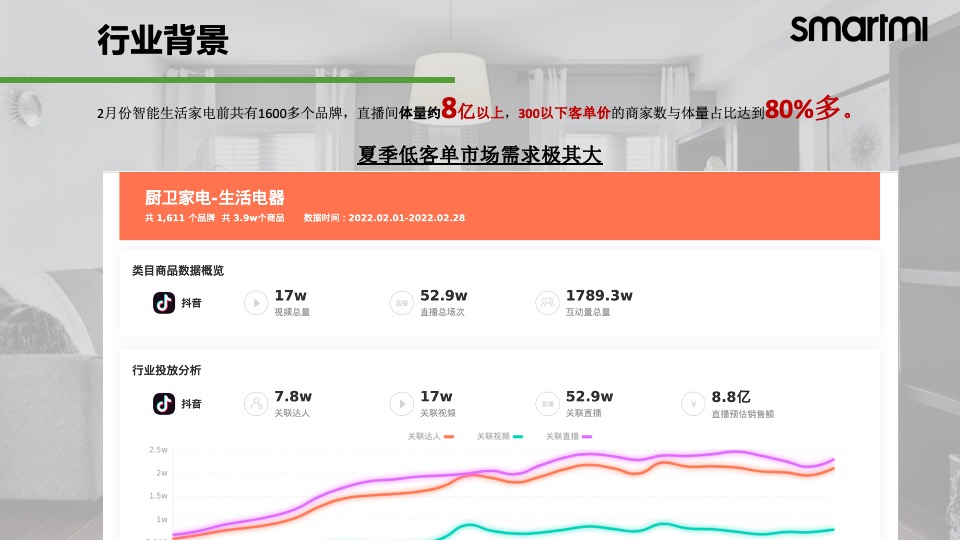Viewport: 960px width, 540px height.
Task: Click the 1789.3w interaction value
Action: [x=599, y=296]
